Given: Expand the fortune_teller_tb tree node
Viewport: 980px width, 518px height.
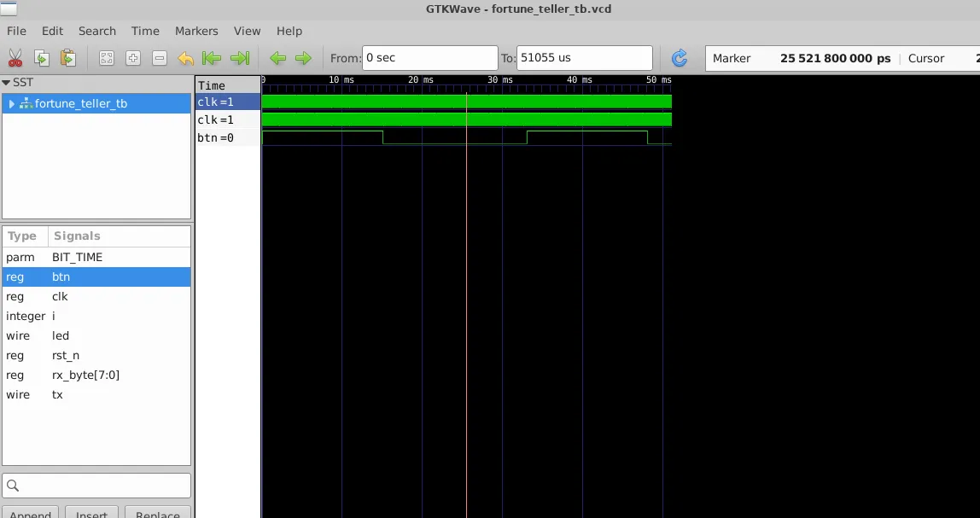Looking at the screenshot, I should [x=12, y=103].
